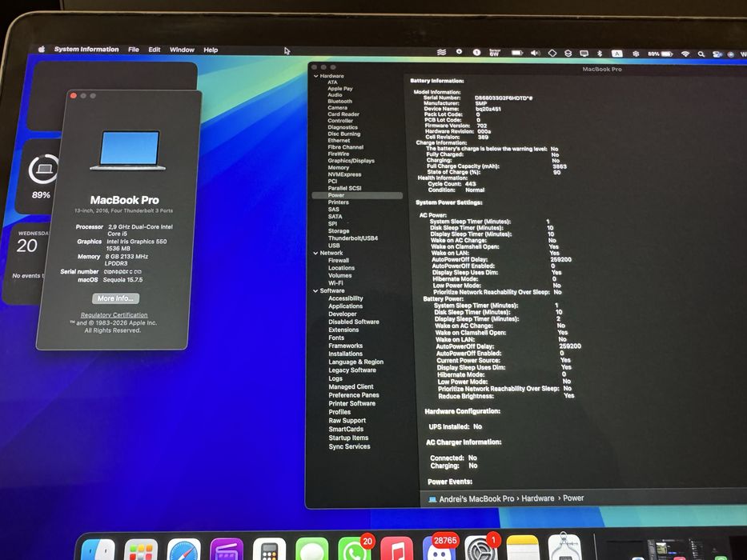Click the keyboard input source A icon

pos(617,54)
